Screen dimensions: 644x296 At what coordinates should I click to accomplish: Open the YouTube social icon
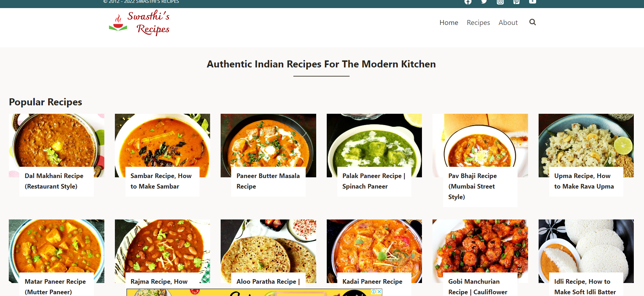click(533, 2)
